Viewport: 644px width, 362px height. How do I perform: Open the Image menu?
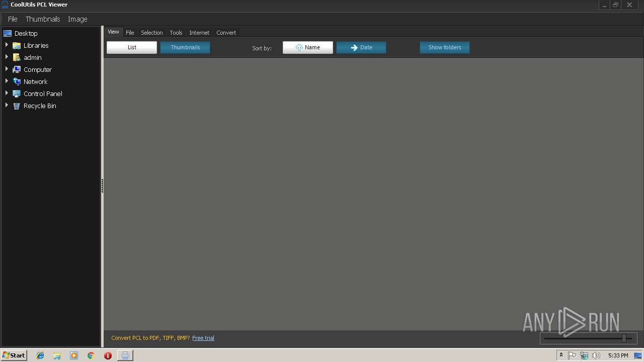[x=77, y=19]
